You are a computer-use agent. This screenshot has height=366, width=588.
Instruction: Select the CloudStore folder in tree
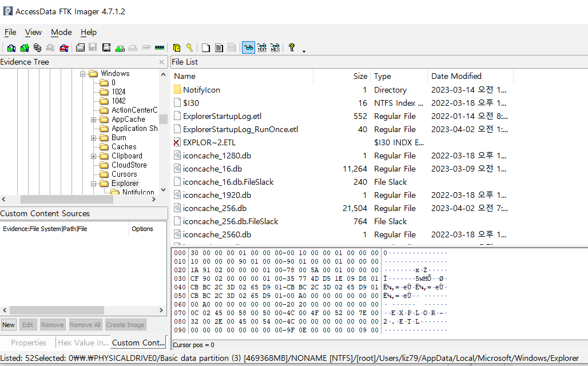coord(129,165)
